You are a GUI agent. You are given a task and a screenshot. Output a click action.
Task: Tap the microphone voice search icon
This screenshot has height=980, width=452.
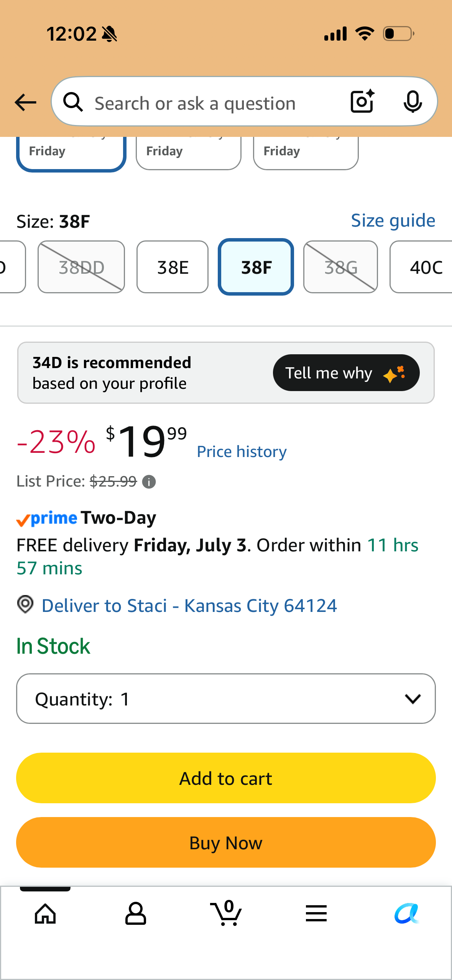[413, 102]
